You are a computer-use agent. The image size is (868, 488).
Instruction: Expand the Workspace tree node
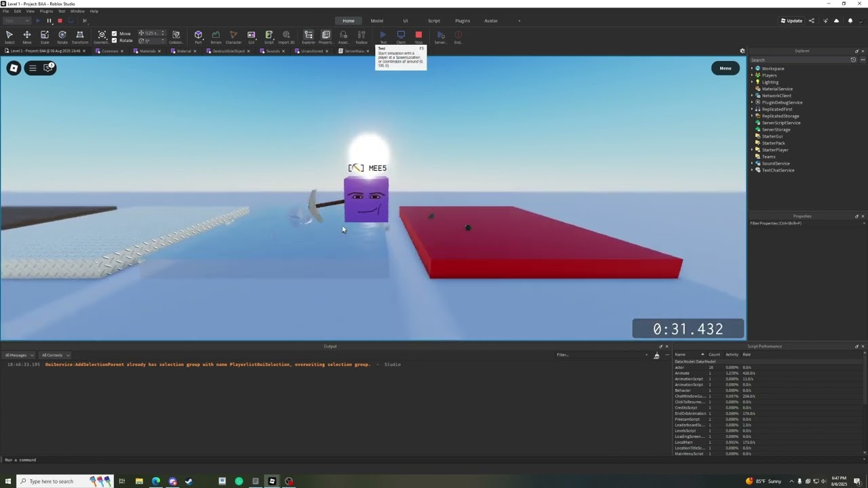(752, 68)
